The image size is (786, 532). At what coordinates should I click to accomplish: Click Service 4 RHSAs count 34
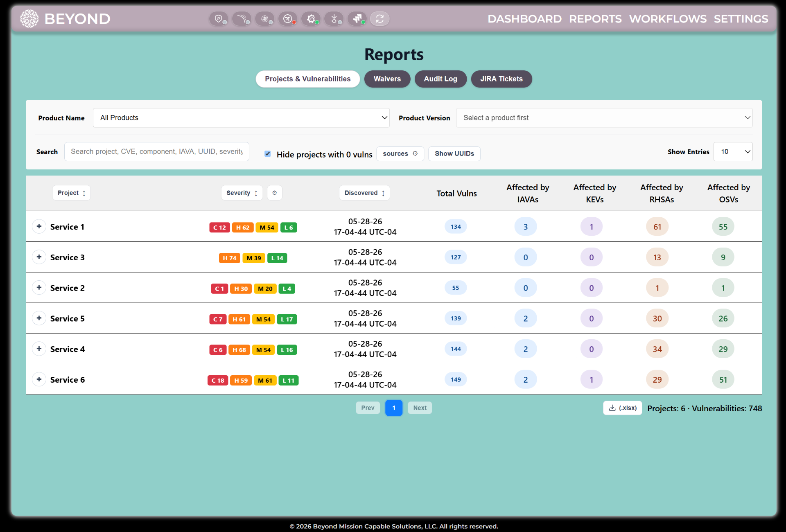pyautogui.click(x=657, y=349)
